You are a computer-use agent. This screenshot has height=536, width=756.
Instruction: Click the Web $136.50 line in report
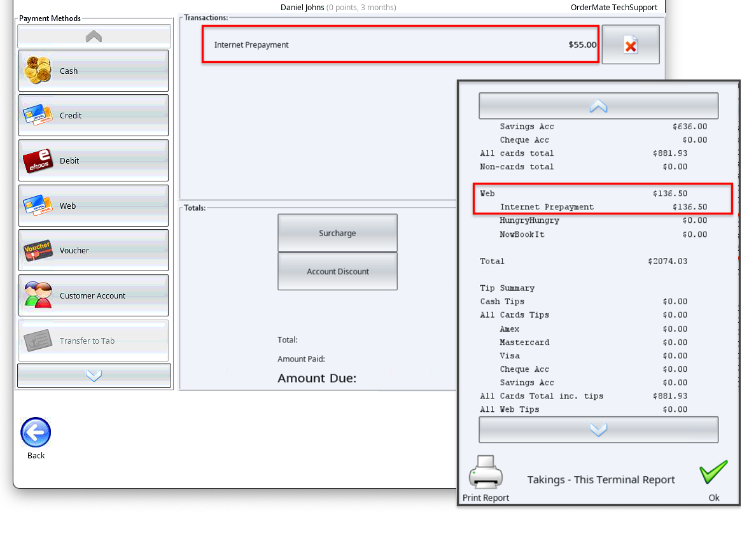coord(584,194)
